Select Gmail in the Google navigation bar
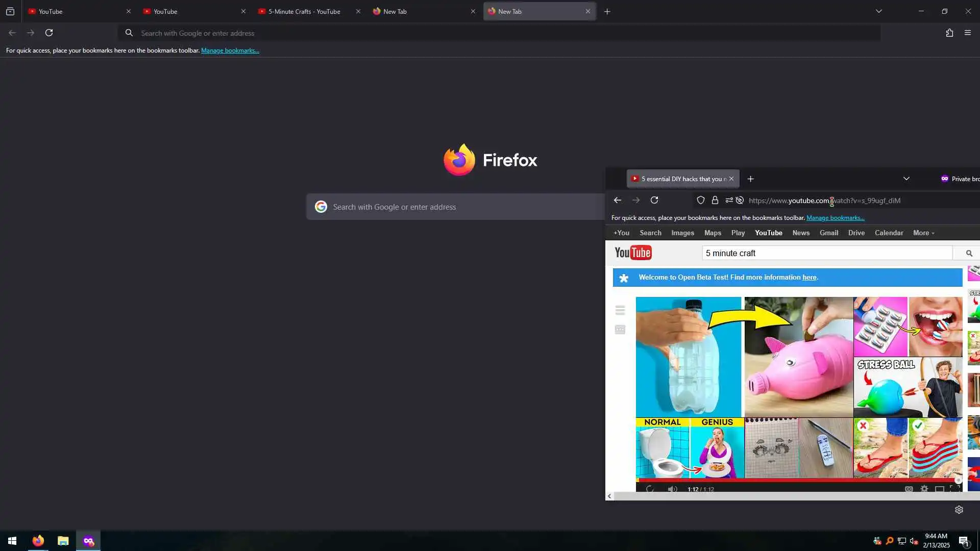 829,233
